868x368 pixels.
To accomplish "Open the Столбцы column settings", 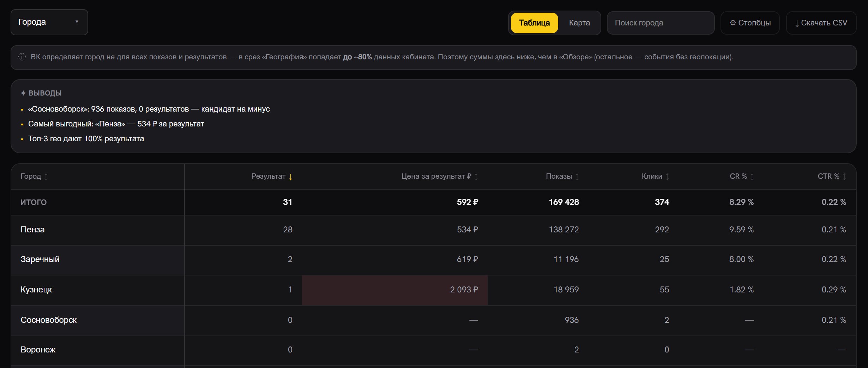I will click(x=750, y=23).
